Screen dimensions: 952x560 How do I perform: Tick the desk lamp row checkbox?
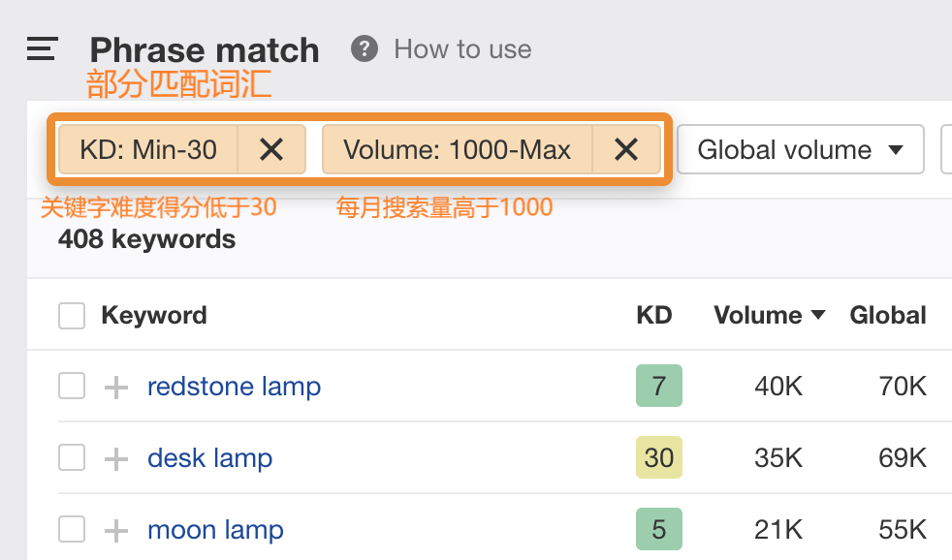(72, 457)
